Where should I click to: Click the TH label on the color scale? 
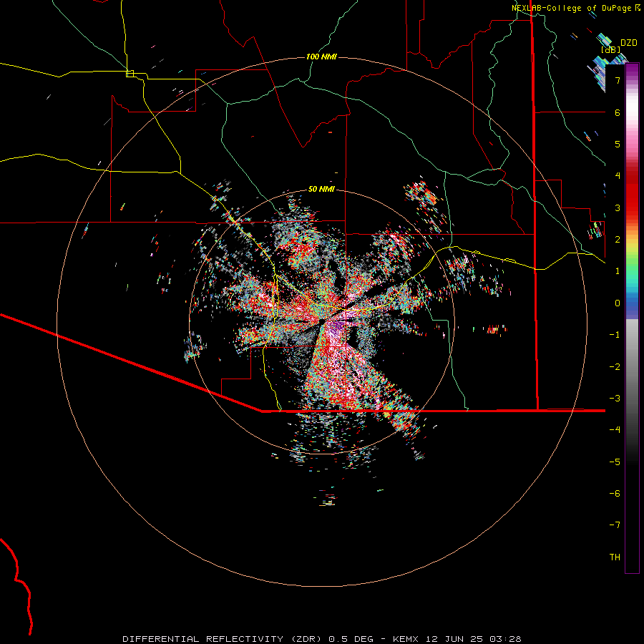coord(615,557)
